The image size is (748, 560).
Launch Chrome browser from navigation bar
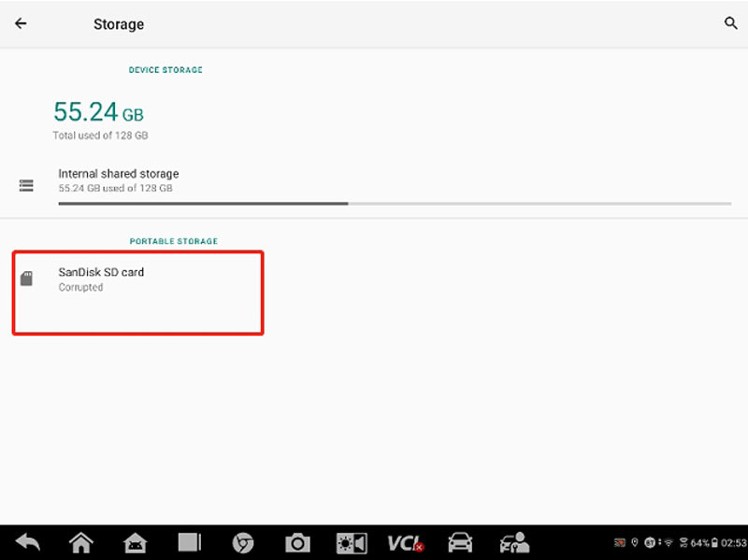click(x=243, y=543)
